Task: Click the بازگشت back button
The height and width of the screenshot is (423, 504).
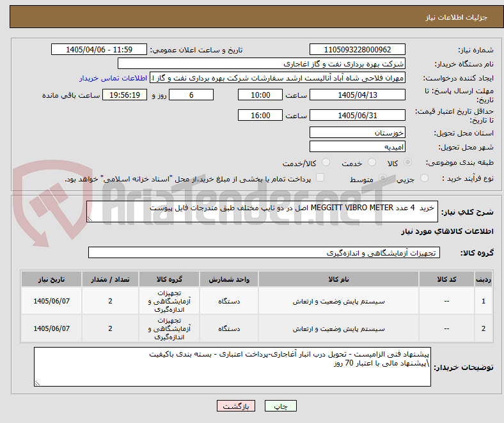Action: click(236, 406)
